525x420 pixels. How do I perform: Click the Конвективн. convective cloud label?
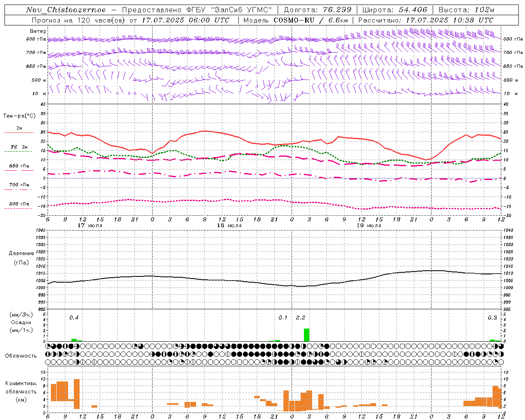point(21,383)
